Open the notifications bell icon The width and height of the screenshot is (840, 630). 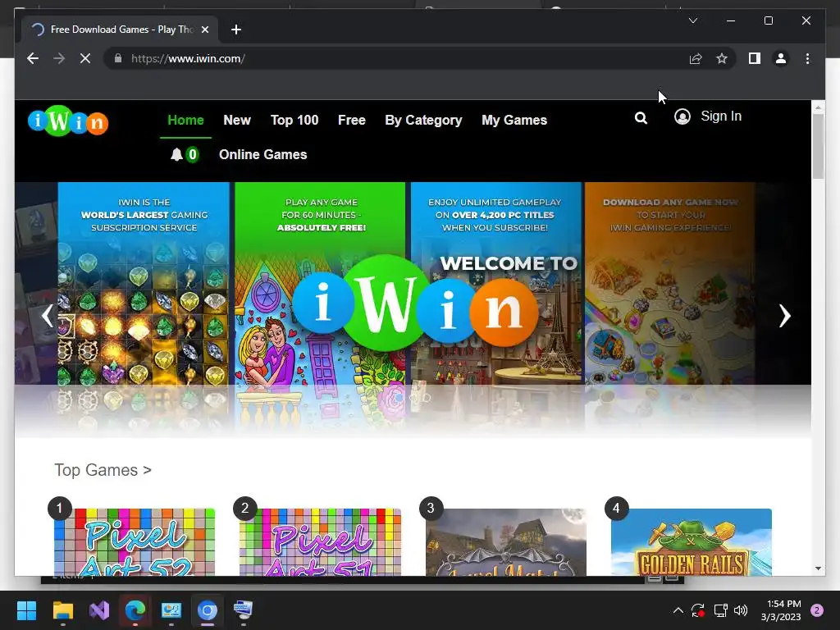click(x=177, y=155)
